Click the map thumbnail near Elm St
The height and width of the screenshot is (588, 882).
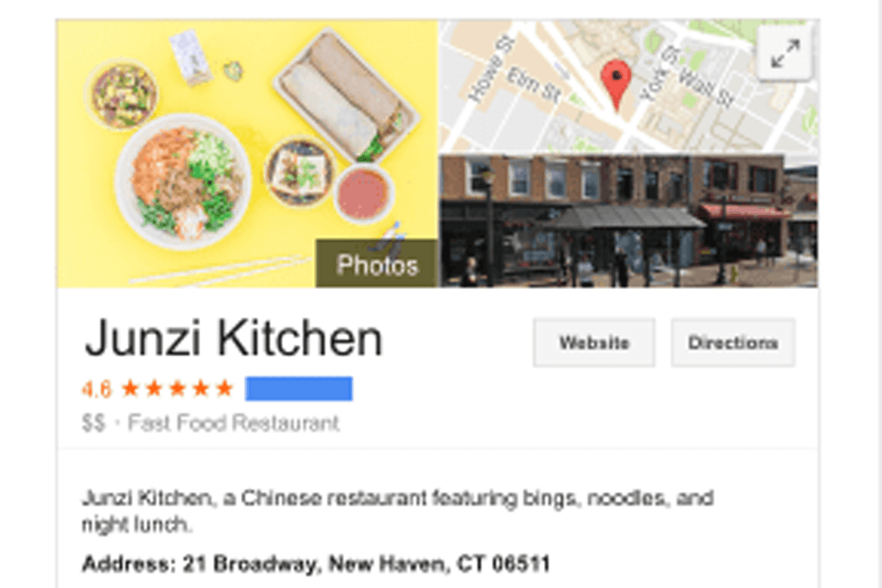pyautogui.click(x=628, y=86)
